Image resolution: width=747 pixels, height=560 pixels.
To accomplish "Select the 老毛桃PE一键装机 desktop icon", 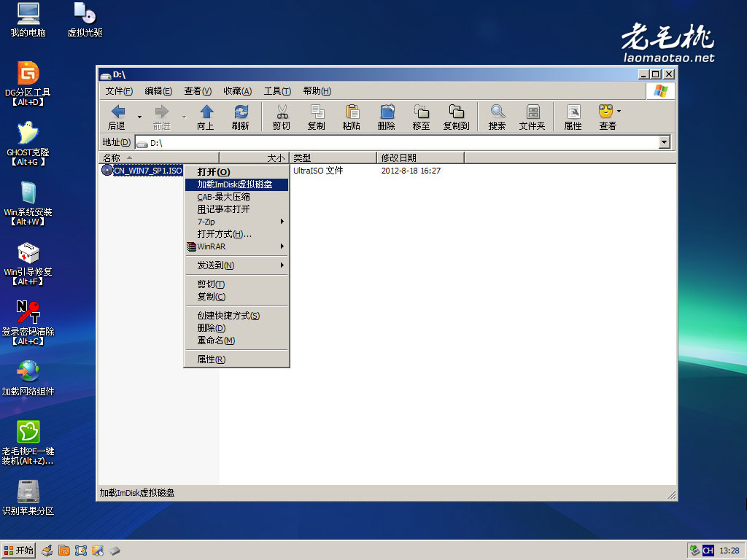I will [x=28, y=443].
